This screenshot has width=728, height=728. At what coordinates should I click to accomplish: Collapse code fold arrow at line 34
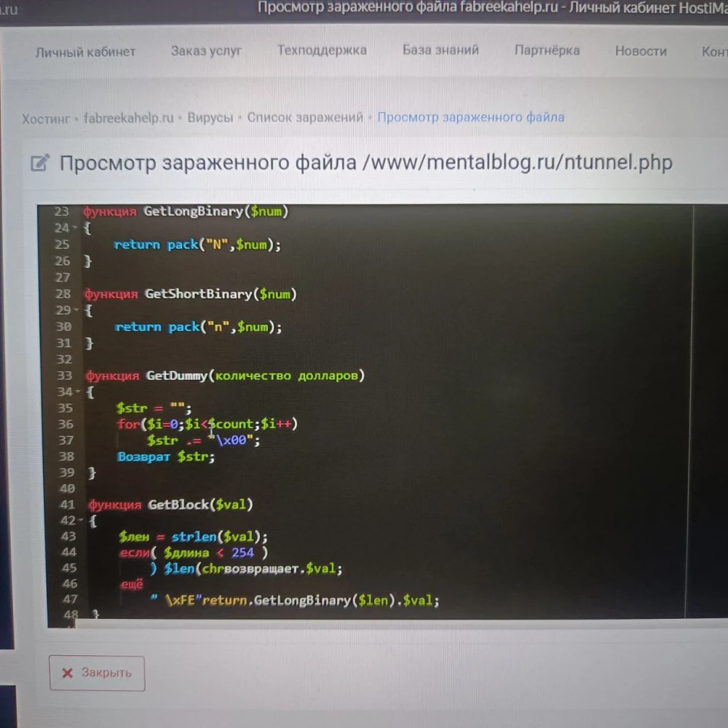pyautogui.click(x=78, y=392)
